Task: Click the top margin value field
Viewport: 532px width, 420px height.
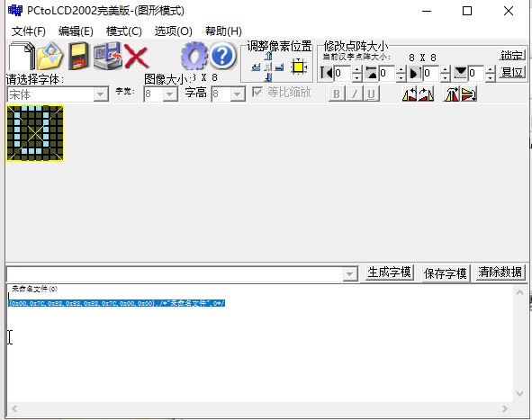Action: coord(387,73)
